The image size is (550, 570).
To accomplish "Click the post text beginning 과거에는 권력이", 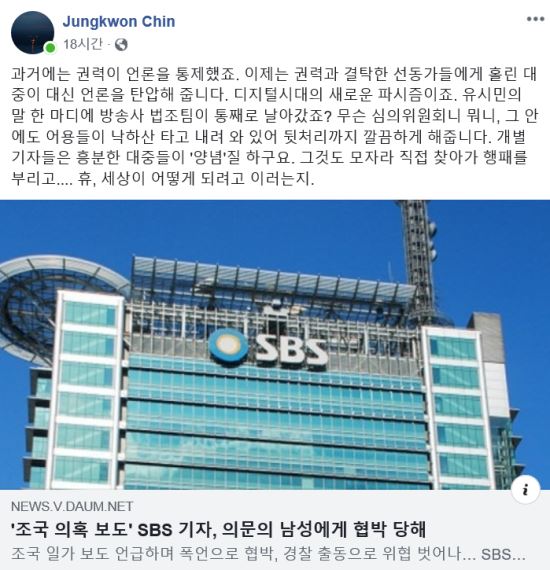I will [274, 74].
